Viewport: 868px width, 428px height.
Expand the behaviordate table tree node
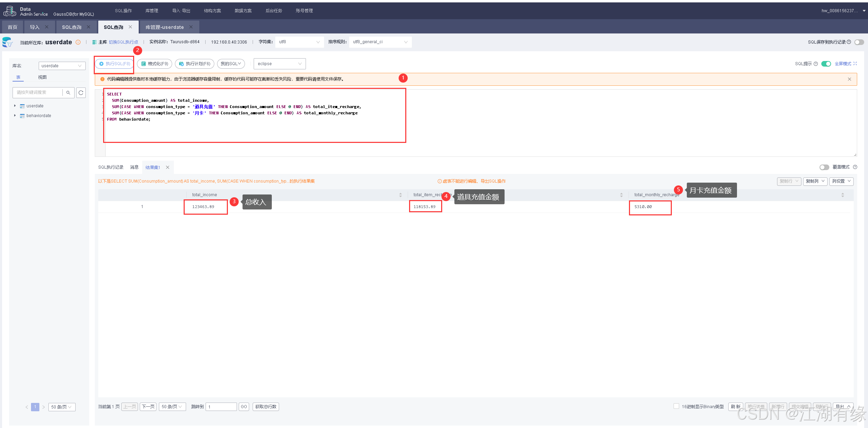[15, 116]
